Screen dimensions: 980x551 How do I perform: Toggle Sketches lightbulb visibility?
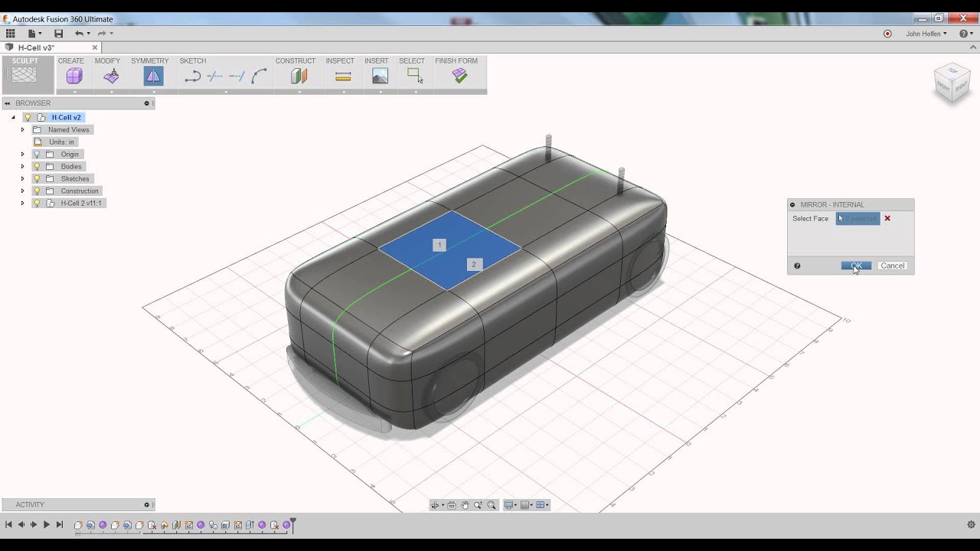tap(37, 179)
